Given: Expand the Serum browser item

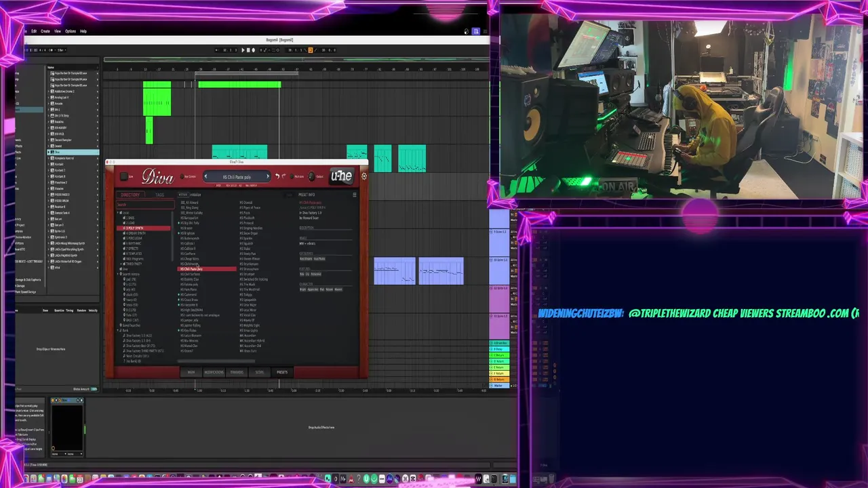Looking at the screenshot, I should (49, 219).
